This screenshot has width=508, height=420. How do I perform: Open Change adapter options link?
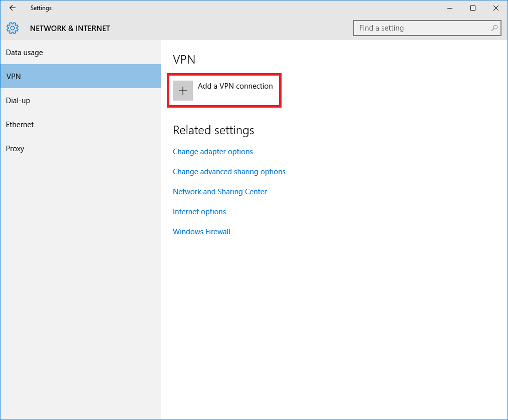pos(213,152)
